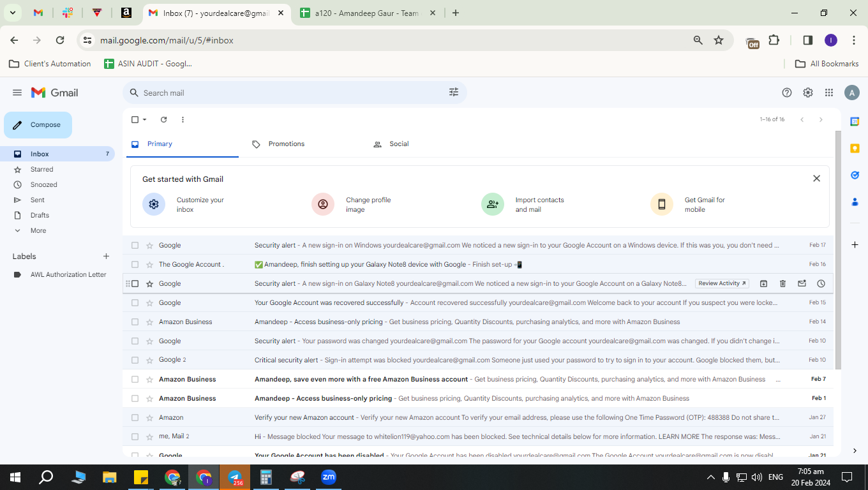Image resolution: width=868 pixels, height=490 pixels.
Task: Open the Gmail main menu hamburger icon
Action: pyautogui.click(x=17, y=93)
